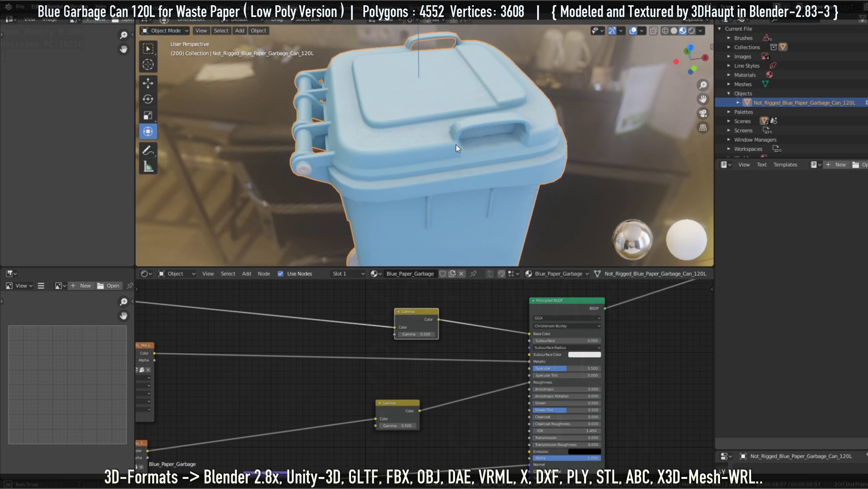Expand the Materials entry in outliner
The width and height of the screenshot is (868, 489).
(728, 75)
